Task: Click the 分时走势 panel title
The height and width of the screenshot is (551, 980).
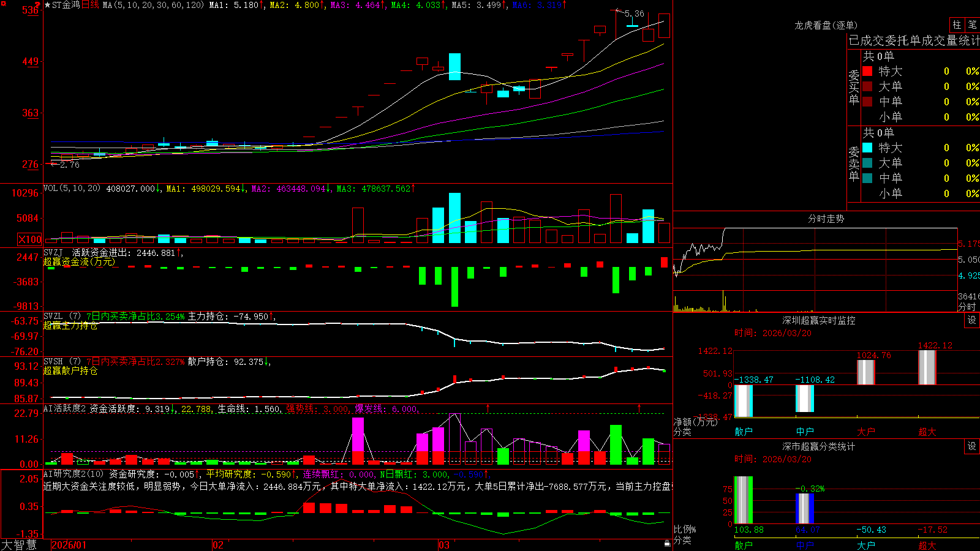Action: pos(826,219)
